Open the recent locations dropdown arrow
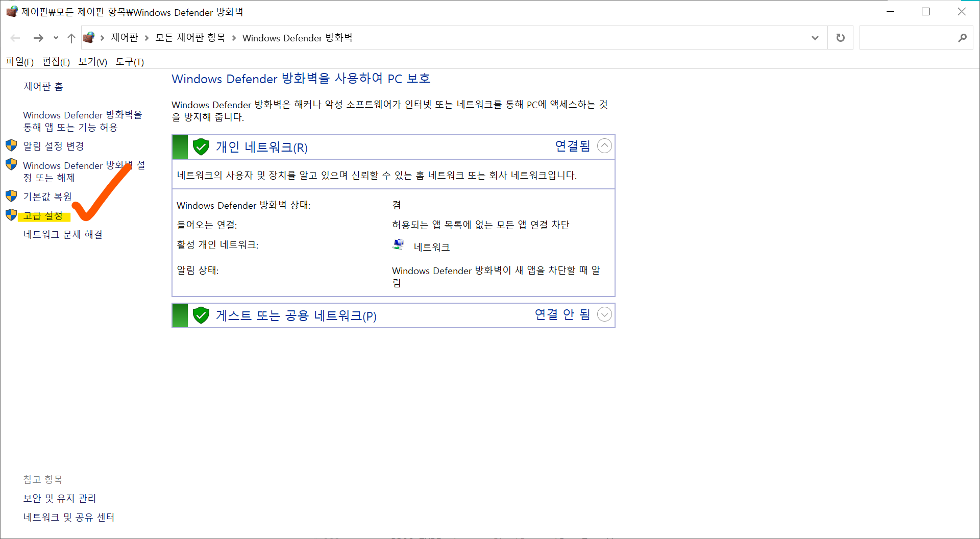 (x=56, y=38)
